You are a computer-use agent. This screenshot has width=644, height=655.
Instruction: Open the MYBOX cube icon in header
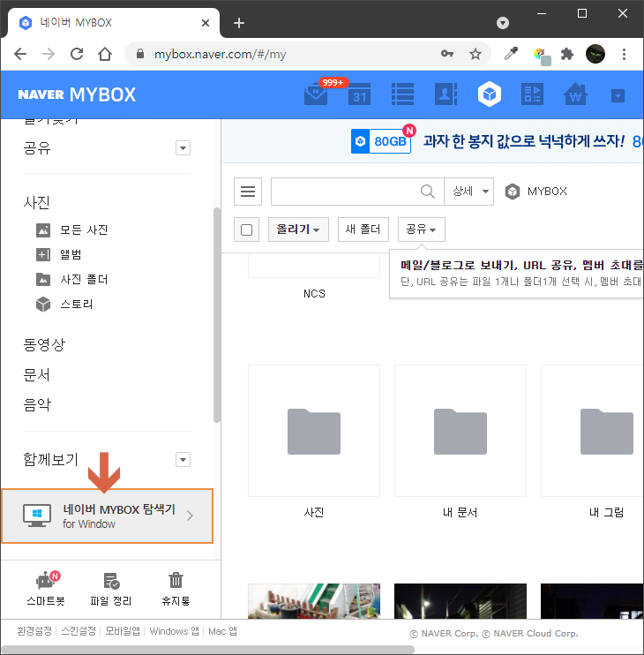coord(489,94)
